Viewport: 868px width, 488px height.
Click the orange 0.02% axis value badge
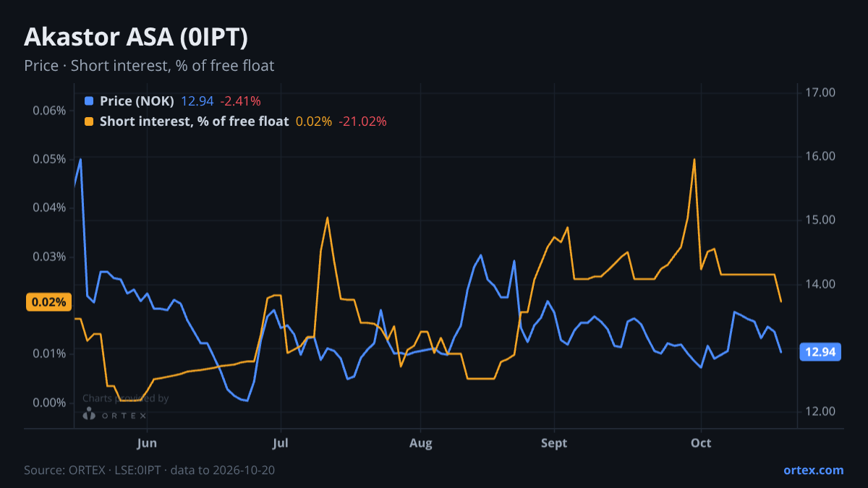(x=48, y=302)
